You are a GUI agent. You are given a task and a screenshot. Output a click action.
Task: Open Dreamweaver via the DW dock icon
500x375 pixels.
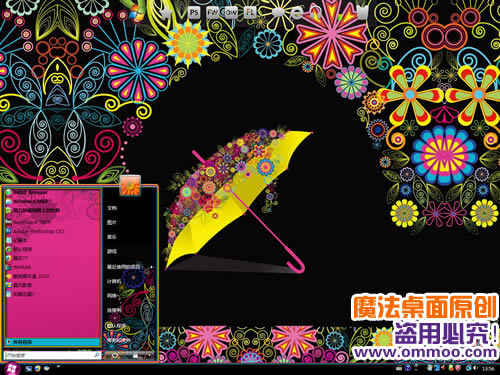coord(231,13)
